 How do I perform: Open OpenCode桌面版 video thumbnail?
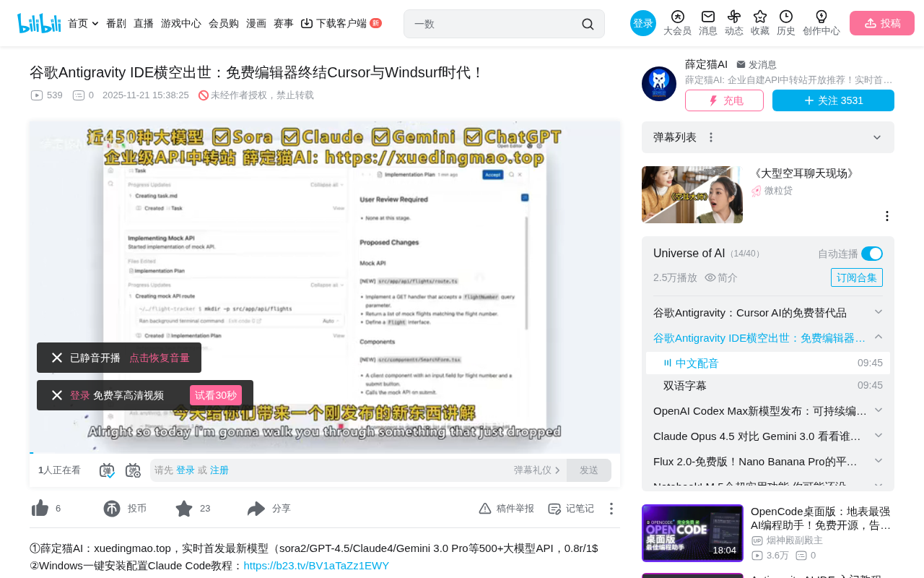(692, 533)
